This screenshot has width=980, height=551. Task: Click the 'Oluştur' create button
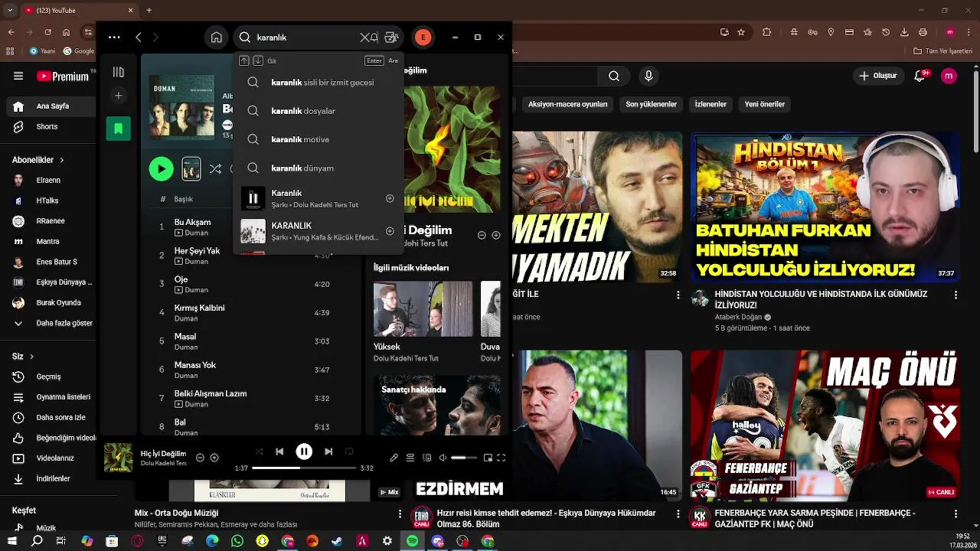[879, 76]
